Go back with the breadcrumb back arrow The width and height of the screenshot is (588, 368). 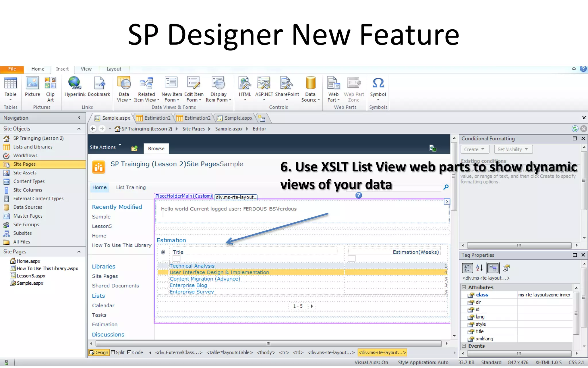tap(93, 129)
